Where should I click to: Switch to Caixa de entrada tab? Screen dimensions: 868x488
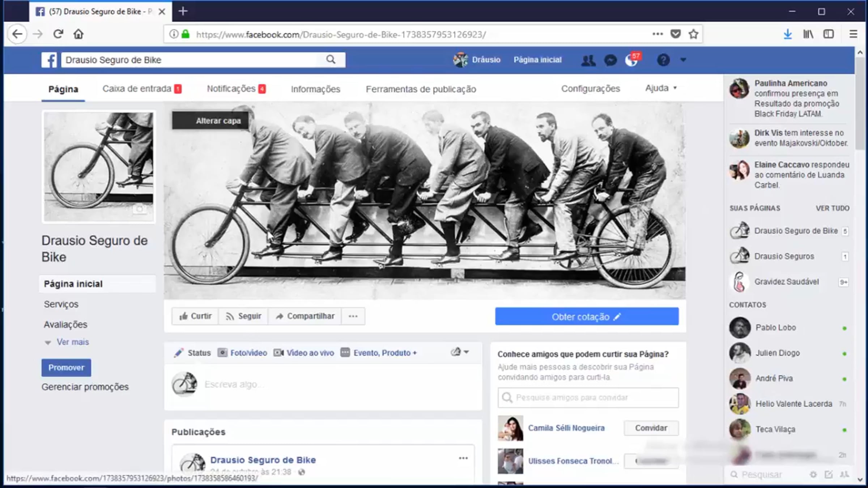point(141,89)
